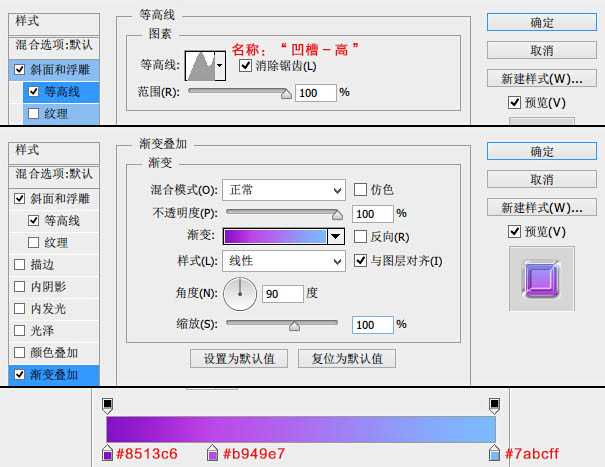Screen dimensions: 605x467
Task: Click 取消 button in gradient overlay dialog
Action: (x=542, y=179)
